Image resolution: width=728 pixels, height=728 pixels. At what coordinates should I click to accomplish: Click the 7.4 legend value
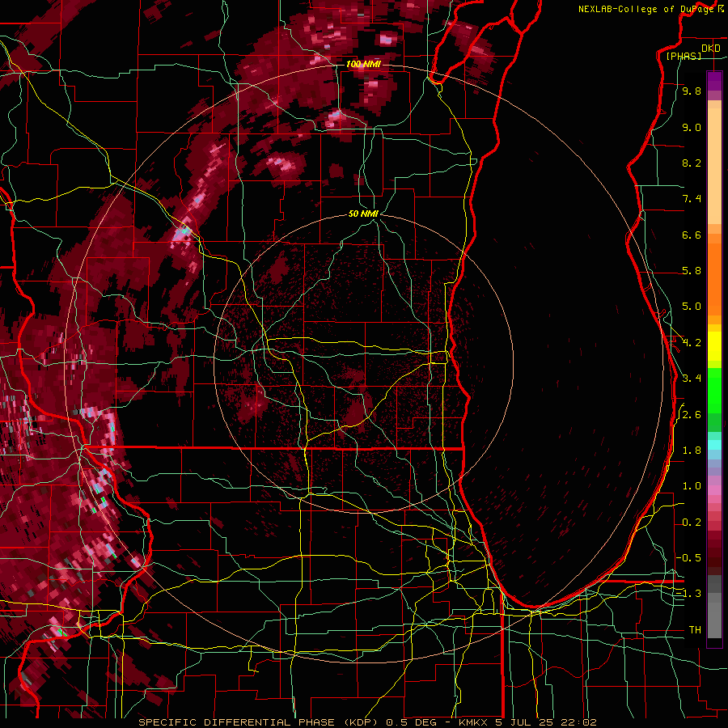tap(692, 199)
